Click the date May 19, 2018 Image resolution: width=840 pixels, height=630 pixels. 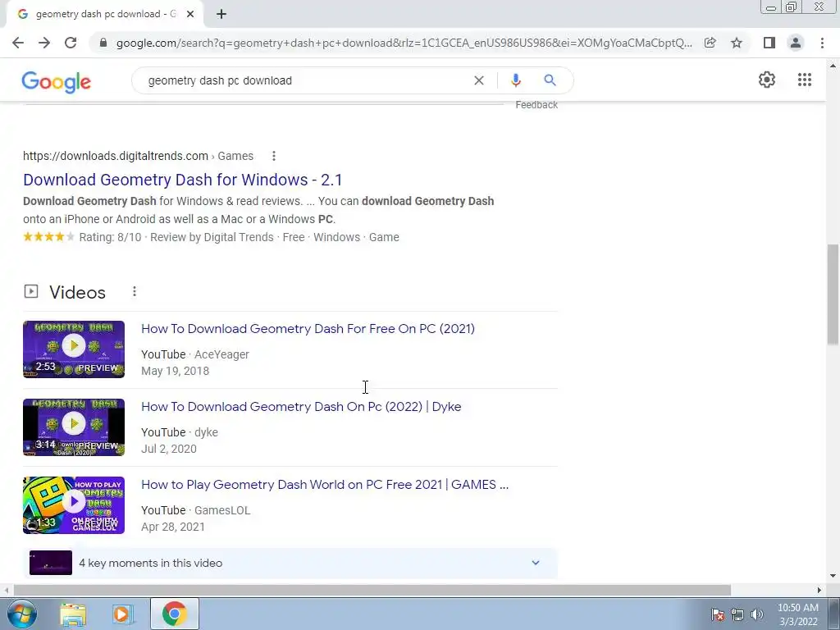pos(176,371)
